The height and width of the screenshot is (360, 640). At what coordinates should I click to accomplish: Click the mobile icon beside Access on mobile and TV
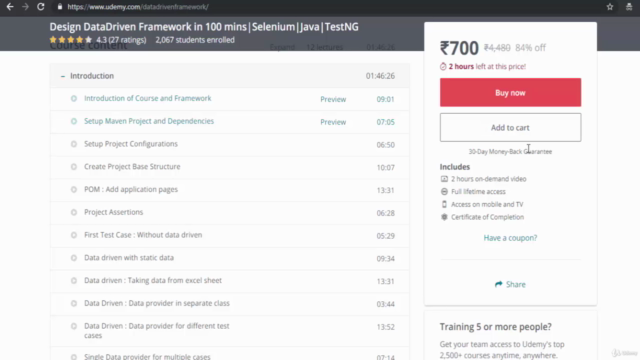click(444, 204)
